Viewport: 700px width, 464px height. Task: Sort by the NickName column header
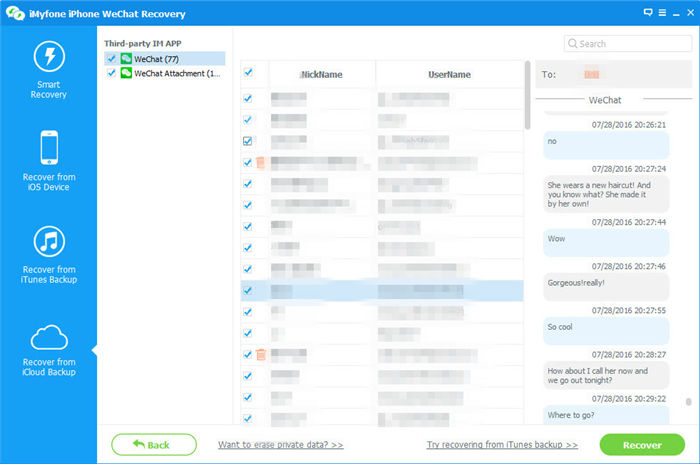(322, 75)
